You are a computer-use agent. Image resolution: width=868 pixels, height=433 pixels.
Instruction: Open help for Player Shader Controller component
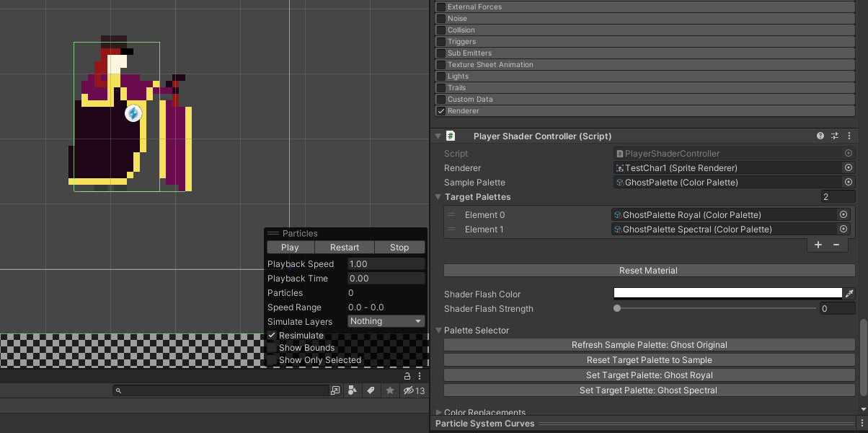[x=820, y=136]
